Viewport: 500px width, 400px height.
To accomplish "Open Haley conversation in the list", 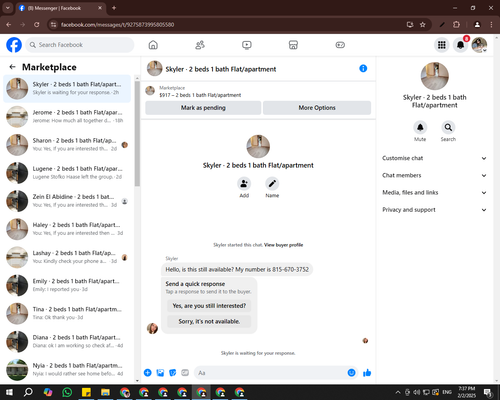I will [x=67, y=229].
